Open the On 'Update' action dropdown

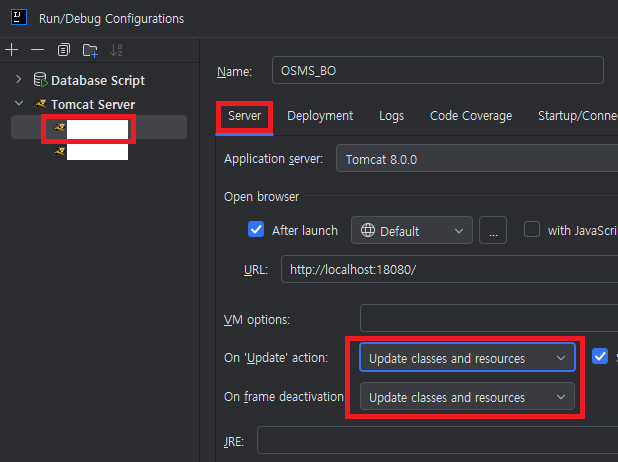[x=467, y=358]
